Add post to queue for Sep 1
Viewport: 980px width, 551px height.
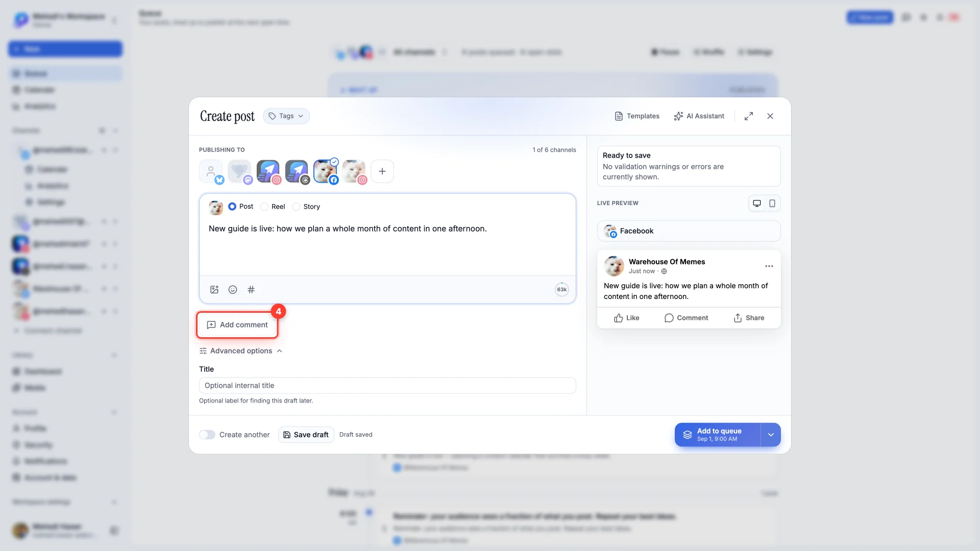tap(718, 435)
